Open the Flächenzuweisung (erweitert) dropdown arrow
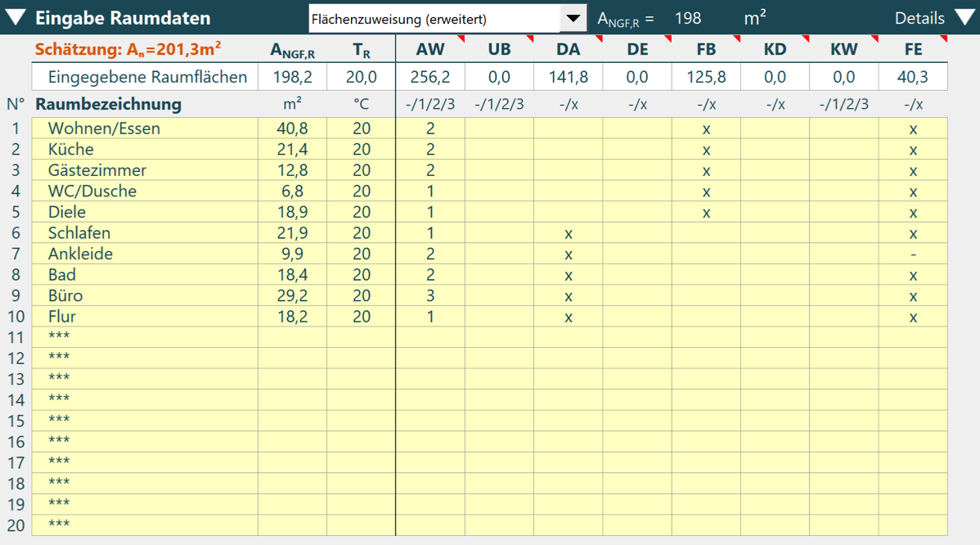Image resolution: width=980 pixels, height=545 pixels. pyautogui.click(x=573, y=18)
